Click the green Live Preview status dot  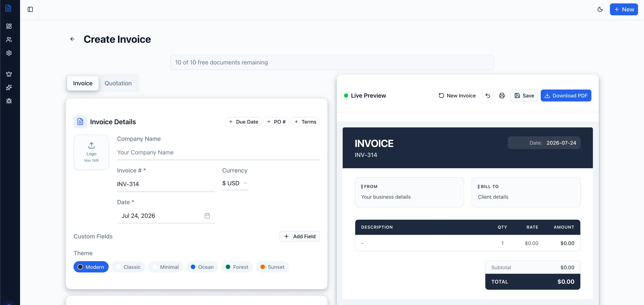coord(346,95)
